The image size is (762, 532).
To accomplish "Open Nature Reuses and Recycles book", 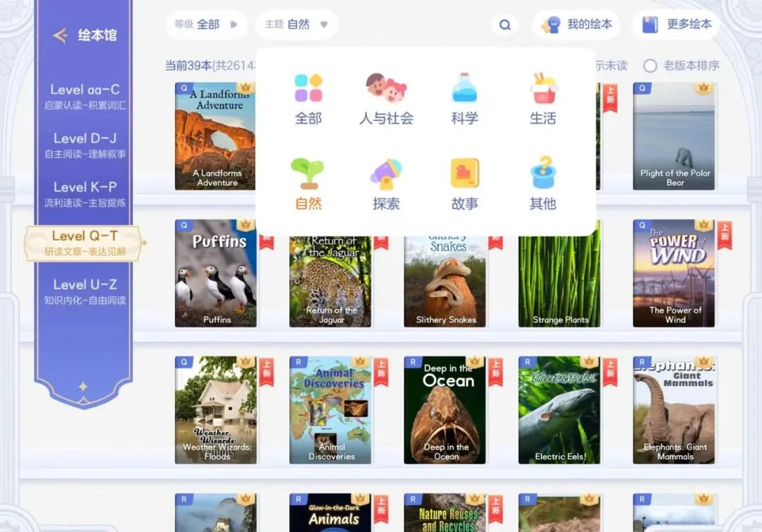I will coord(445,512).
